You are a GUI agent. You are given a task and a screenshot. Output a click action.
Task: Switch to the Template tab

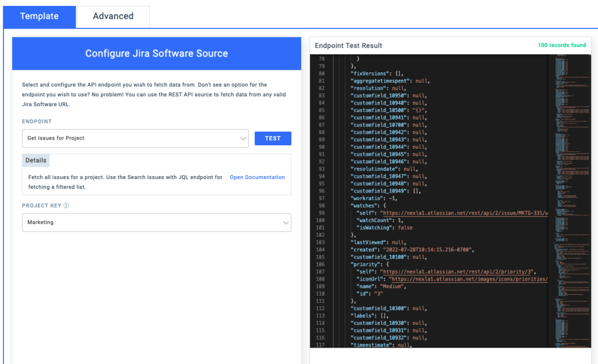point(39,16)
